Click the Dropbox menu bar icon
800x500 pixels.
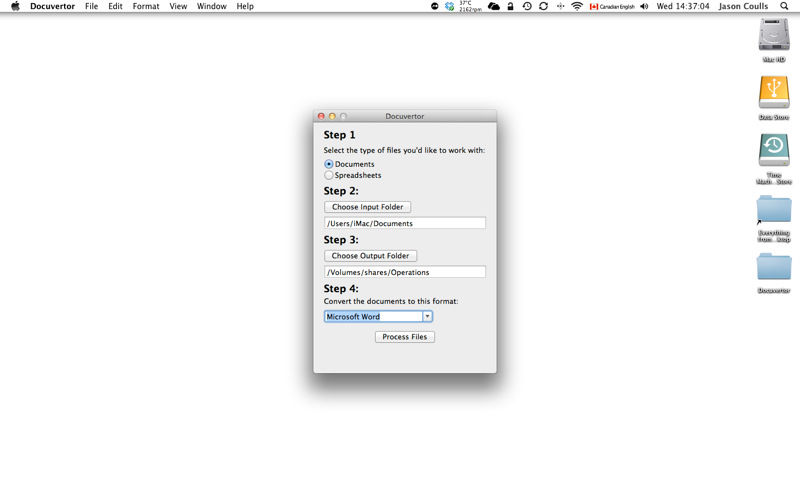[x=449, y=6]
